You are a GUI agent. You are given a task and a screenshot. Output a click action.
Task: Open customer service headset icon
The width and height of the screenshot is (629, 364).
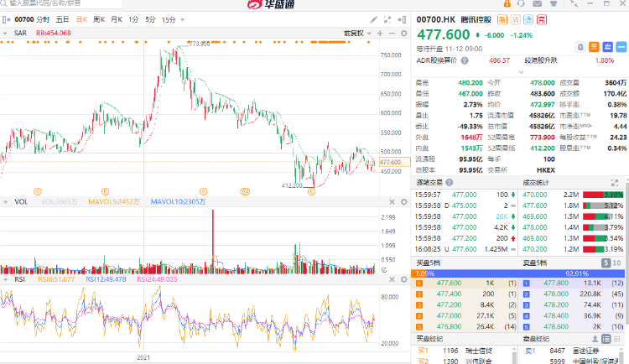(521, 3)
